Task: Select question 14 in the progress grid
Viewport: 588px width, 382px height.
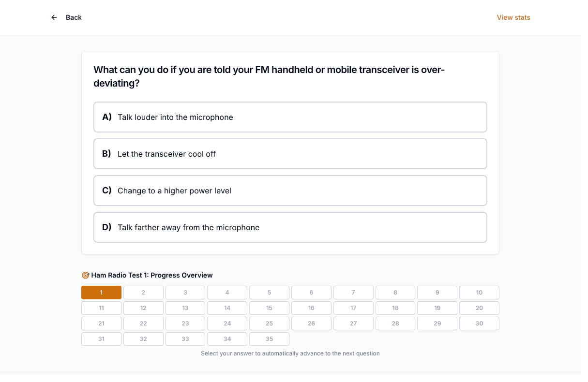Action: (227, 308)
